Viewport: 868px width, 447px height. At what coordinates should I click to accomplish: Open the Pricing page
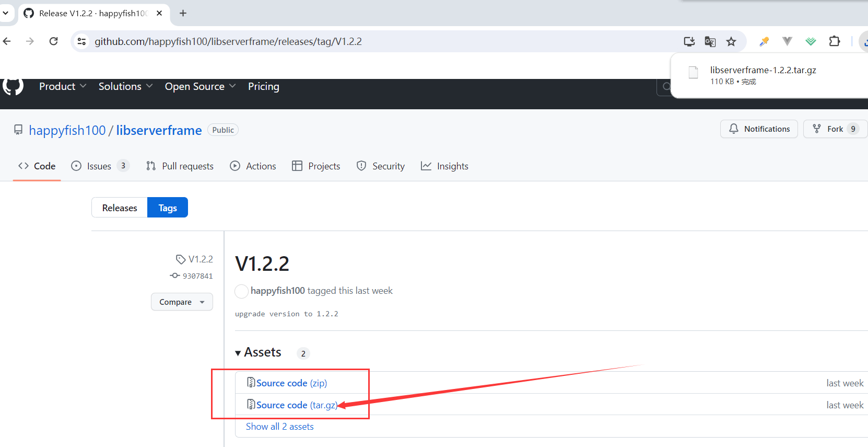click(x=264, y=86)
